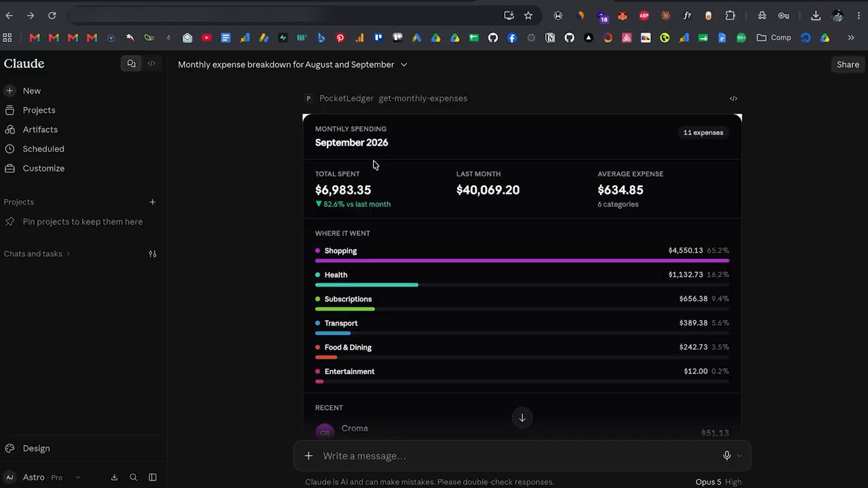This screenshot has height=488, width=868.
Task: Open the Facebook bookmark
Action: point(512,38)
